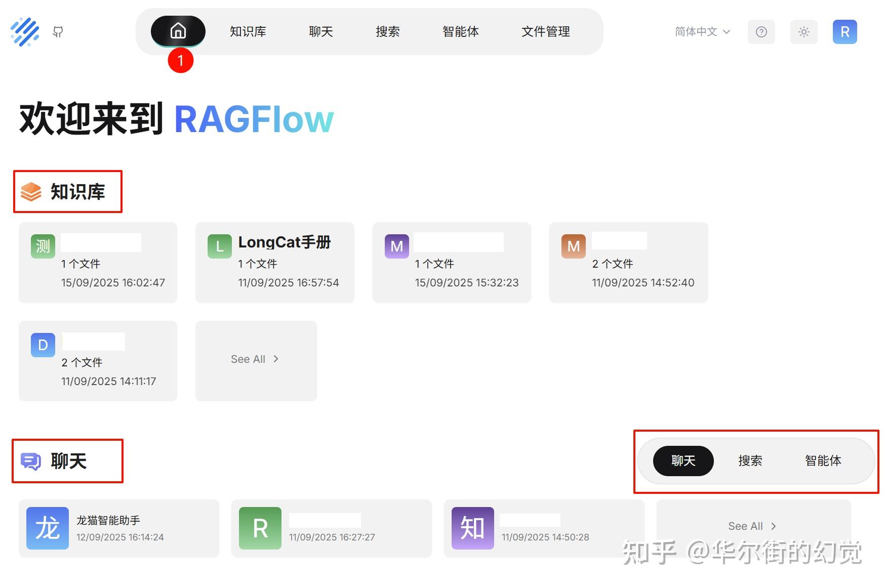The height and width of the screenshot is (588, 885).
Task: Open the LongCat手册 knowledge base card icon
Action: click(x=219, y=246)
